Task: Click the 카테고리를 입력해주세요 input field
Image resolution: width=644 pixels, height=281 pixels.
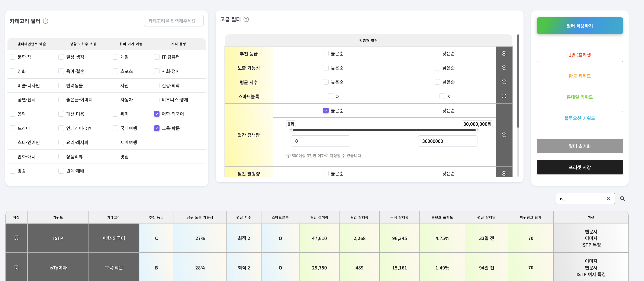Action: coord(174,21)
